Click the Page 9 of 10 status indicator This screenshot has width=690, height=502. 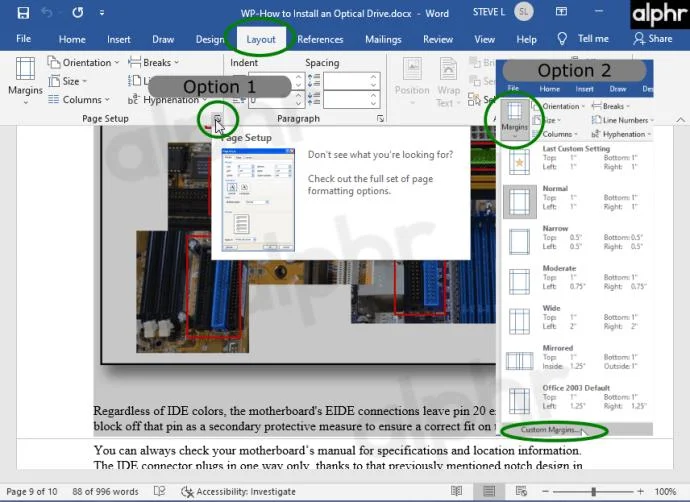(32, 491)
